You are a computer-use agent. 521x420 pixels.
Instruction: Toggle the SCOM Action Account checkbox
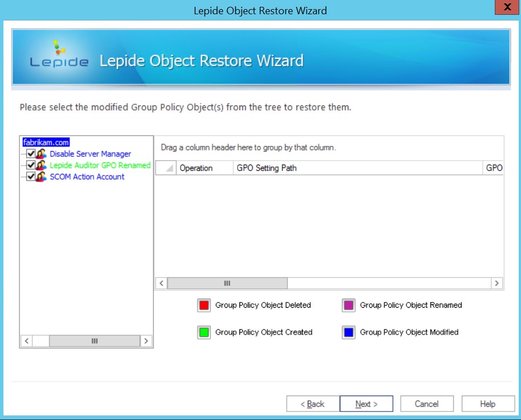point(31,177)
